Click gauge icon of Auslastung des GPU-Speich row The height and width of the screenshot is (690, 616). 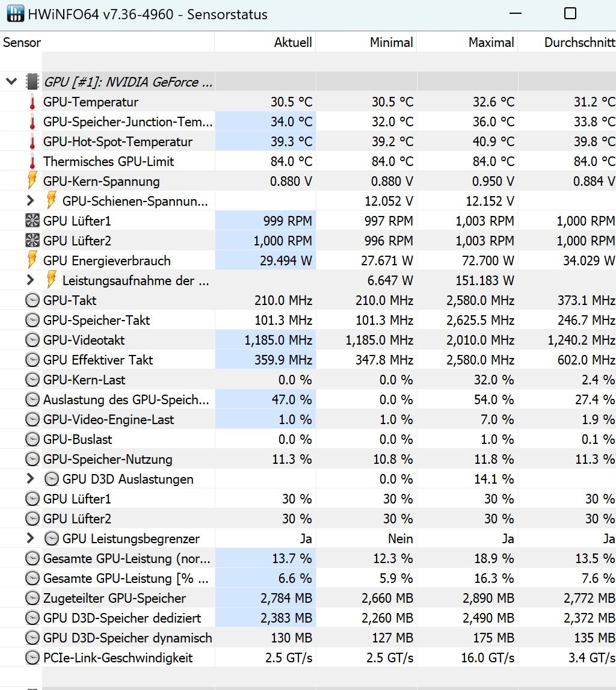[32, 399]
